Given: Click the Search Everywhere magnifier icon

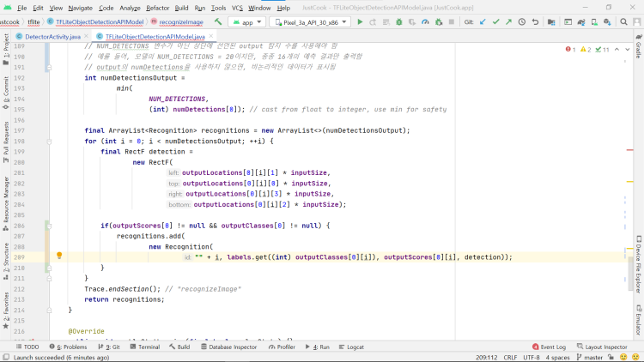Looking at the screenshot, I should [625, 21].
